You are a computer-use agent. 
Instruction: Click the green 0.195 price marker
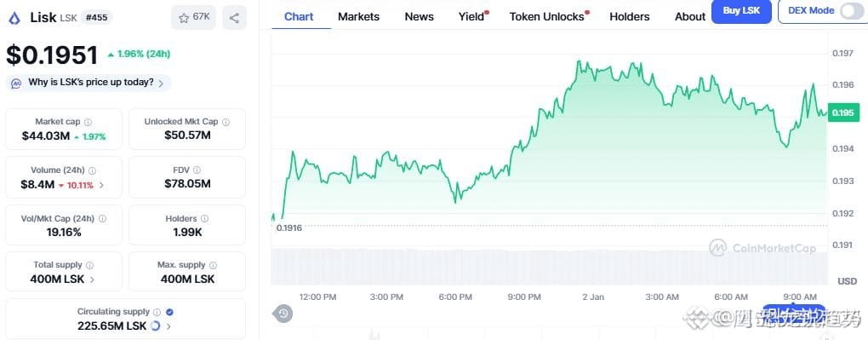pyautogui.click(x=843, y=112)
